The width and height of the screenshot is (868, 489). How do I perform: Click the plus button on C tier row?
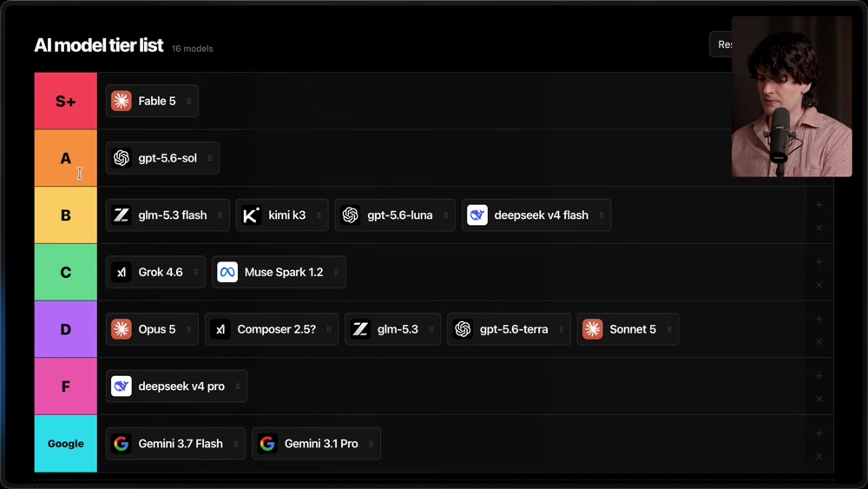click(x=819, y=262)
